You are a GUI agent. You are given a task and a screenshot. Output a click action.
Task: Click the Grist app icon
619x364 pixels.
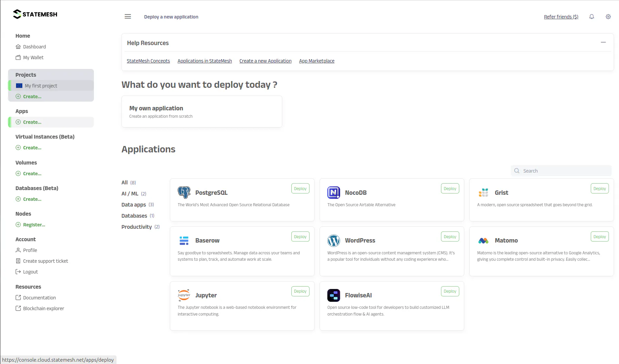[x=483, y=192]
